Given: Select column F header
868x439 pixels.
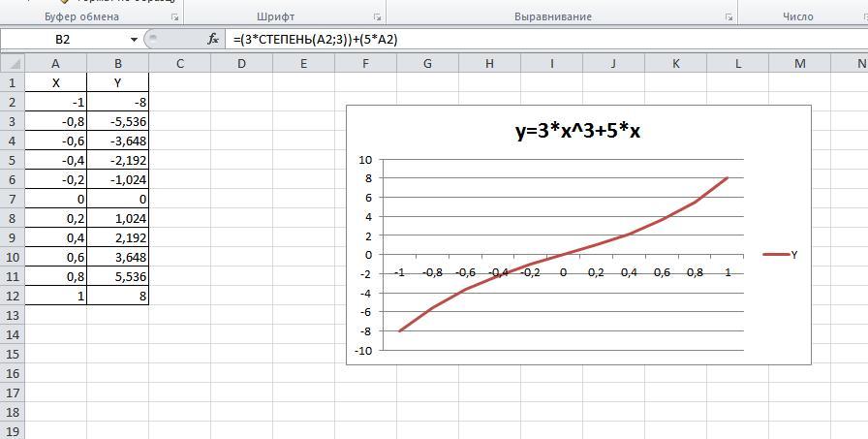Looking at the screenshot, I should coord(365,64).
